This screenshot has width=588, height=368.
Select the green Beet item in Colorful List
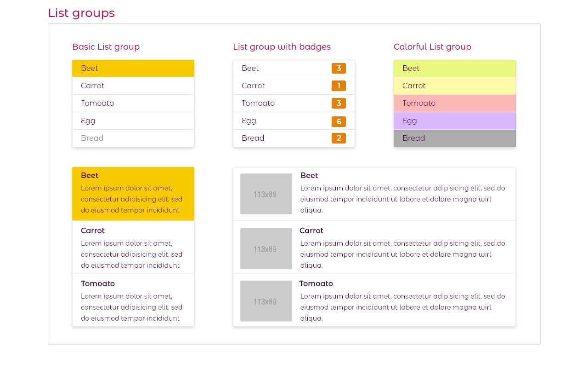point(455,69)
